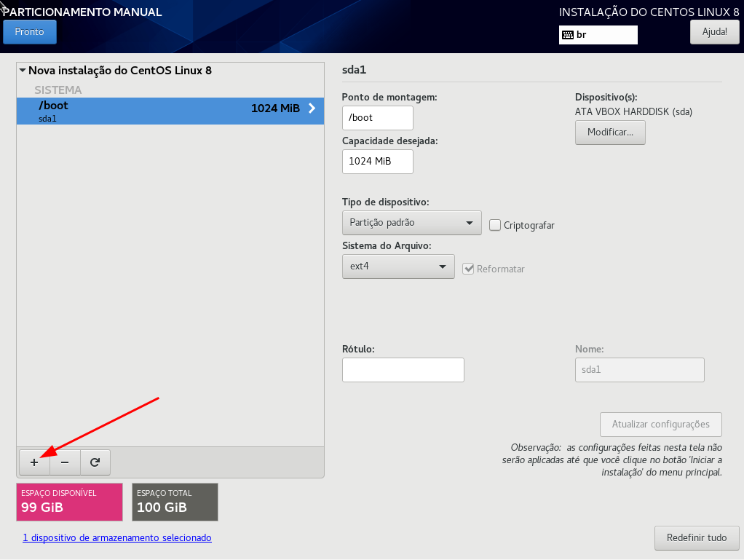Click the sda1 heading on the right
This screenshot has width=744, height=560.
coord(354,70)
